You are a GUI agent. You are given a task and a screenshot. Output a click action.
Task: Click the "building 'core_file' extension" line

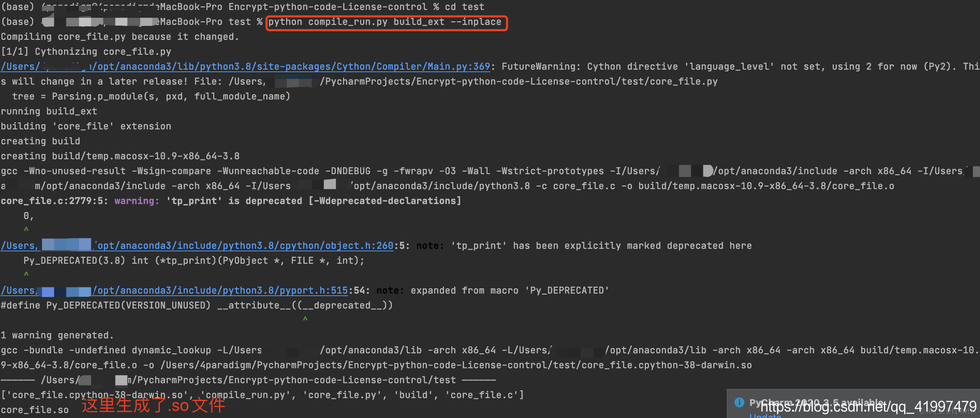point(86,126)
